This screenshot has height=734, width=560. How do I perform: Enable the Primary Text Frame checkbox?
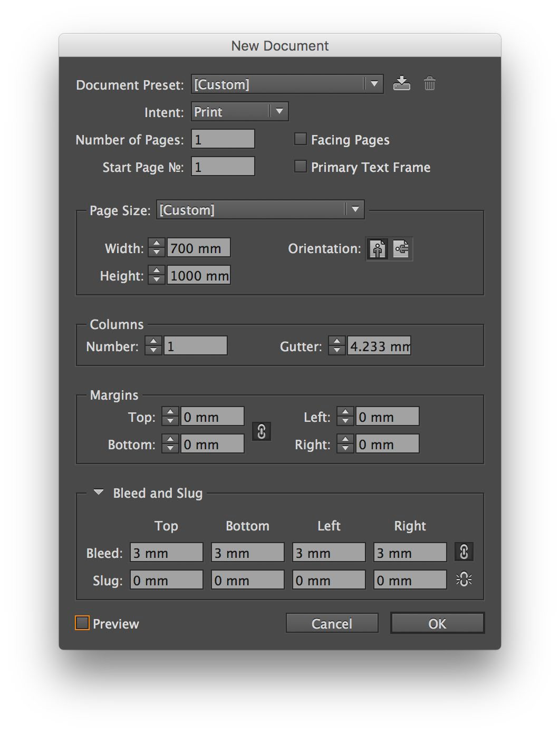[300, 167]
